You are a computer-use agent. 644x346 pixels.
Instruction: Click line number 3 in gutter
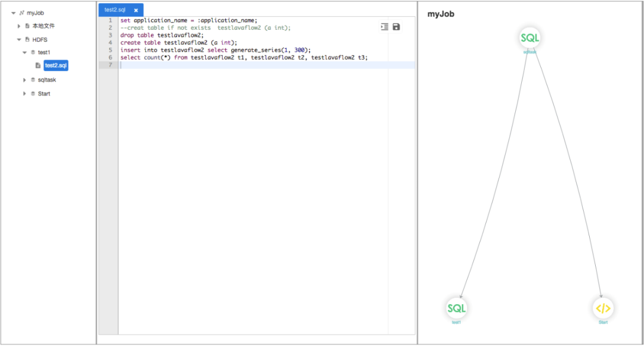click(110, 35)
